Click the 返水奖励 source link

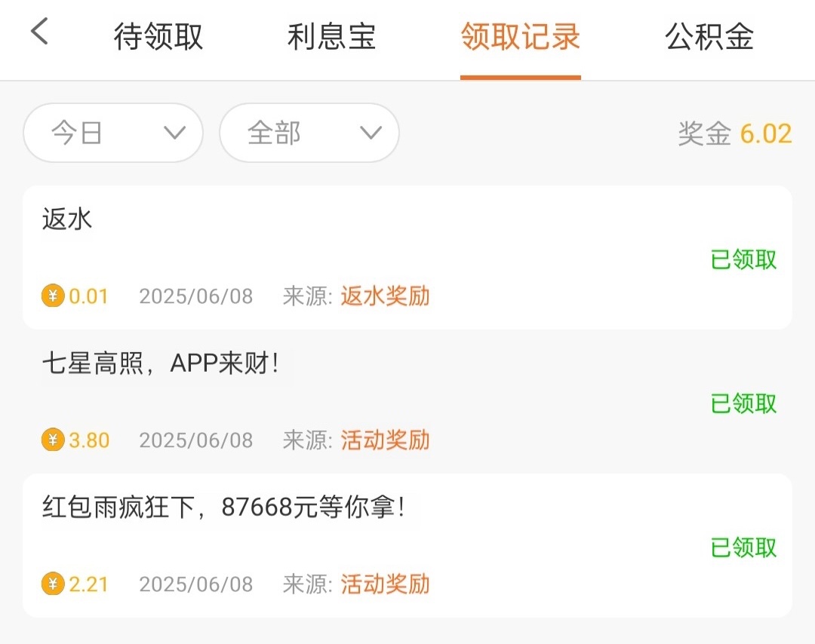tap(385, 296)
